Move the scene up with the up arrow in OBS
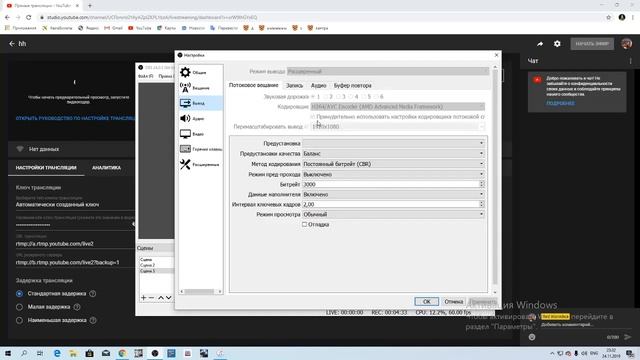 [161, 298]
